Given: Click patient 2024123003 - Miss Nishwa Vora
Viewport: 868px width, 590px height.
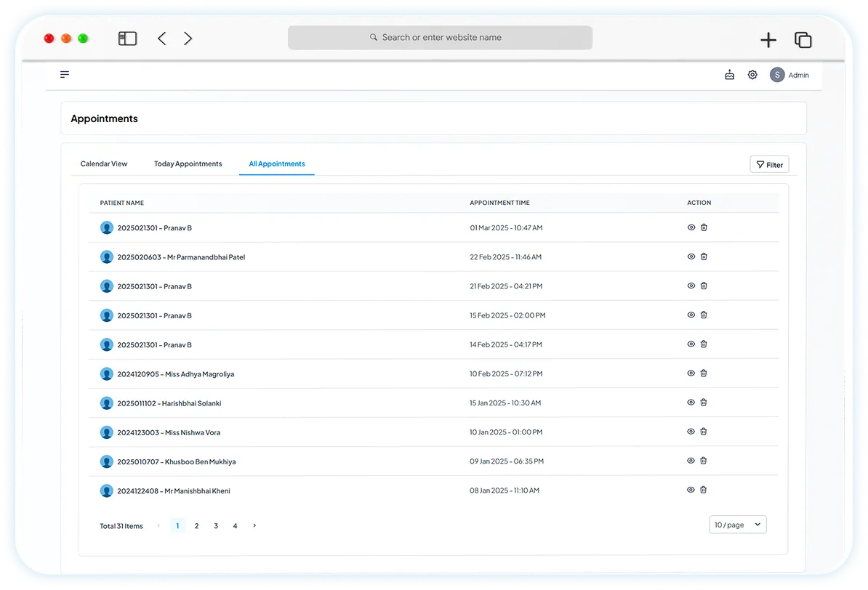Looking at the screenshot, I should tap(169, 433).
